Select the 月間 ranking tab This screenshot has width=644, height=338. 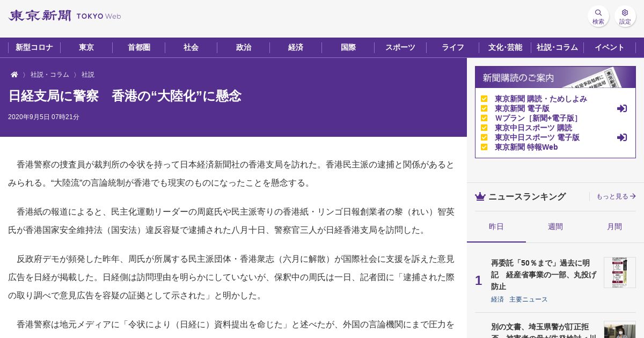614,227
